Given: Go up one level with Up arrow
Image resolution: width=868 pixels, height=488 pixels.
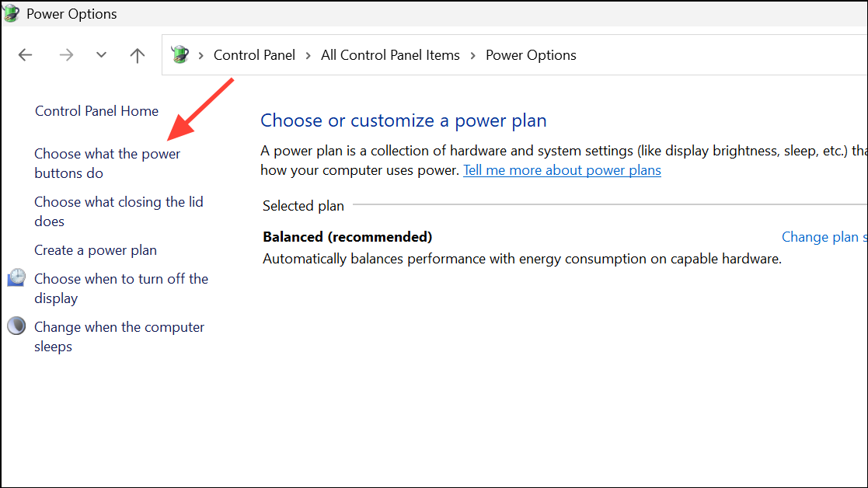Looking at the screenshot, I should 138,55.
